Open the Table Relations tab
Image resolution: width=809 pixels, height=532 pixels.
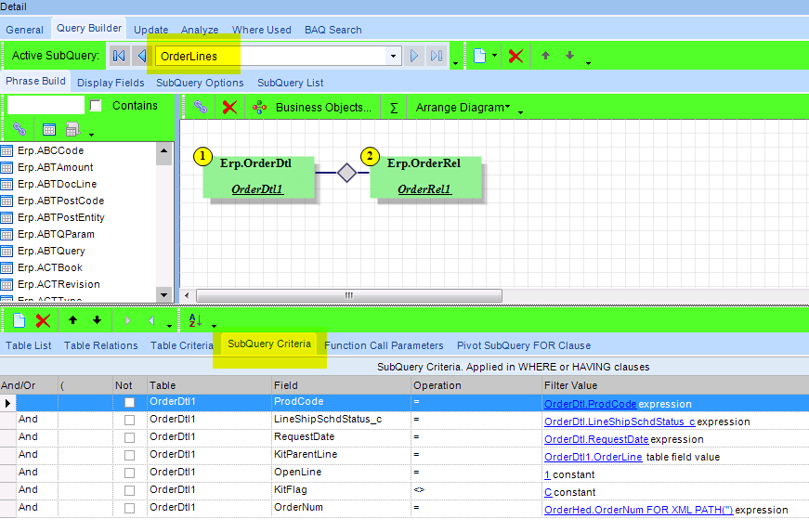point(100,345)
